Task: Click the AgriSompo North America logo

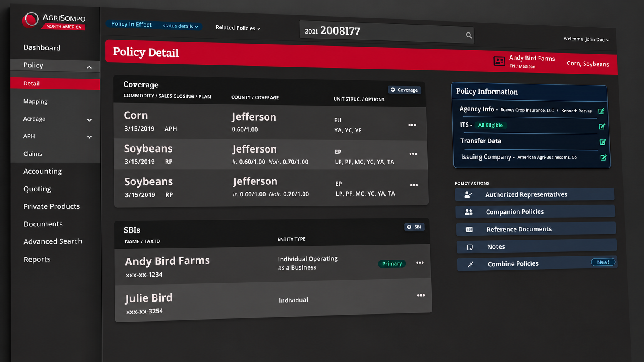Action: (x=54, y=21)
